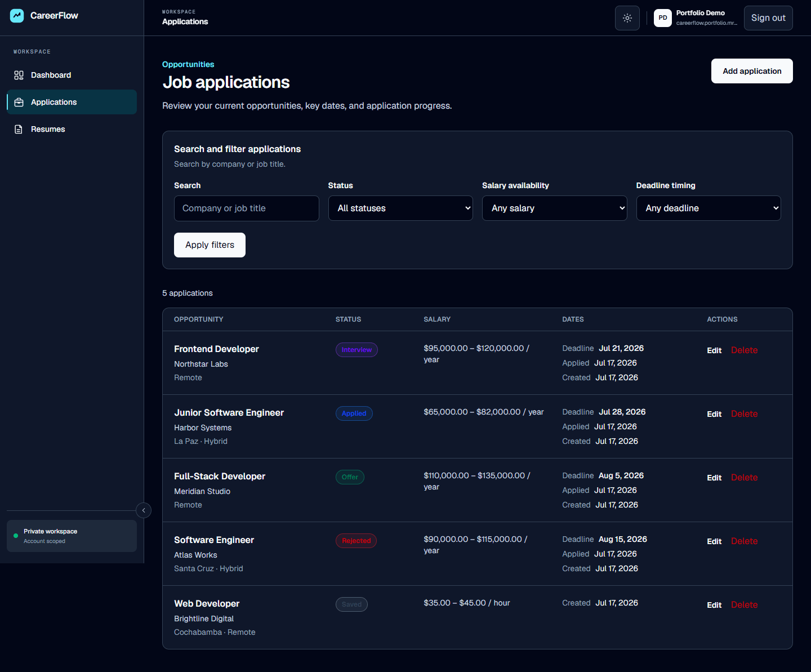Click the Atlas Works company name
Image resolution: width=811 pixels, height=672 pixels.
tap(195, 555)
